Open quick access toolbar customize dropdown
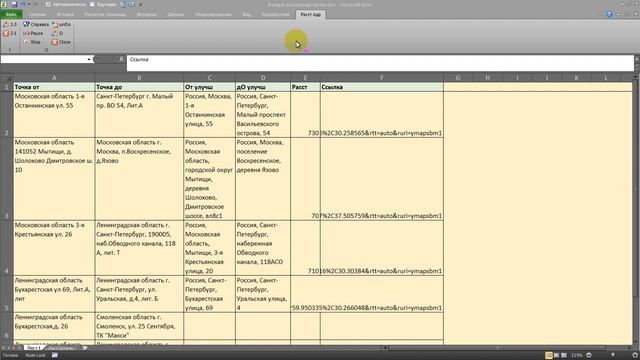This screenshot has width=640, height=360. tap(140, 4)
